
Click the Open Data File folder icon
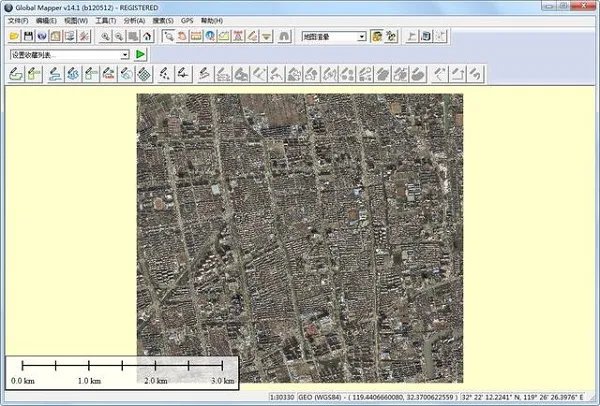click(12, 36)
